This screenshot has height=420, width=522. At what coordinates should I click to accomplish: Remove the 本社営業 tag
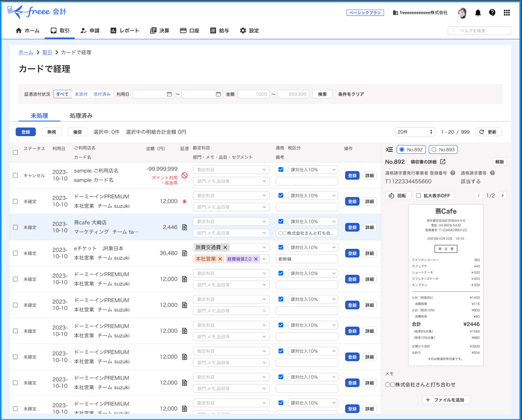coord(220,259)
